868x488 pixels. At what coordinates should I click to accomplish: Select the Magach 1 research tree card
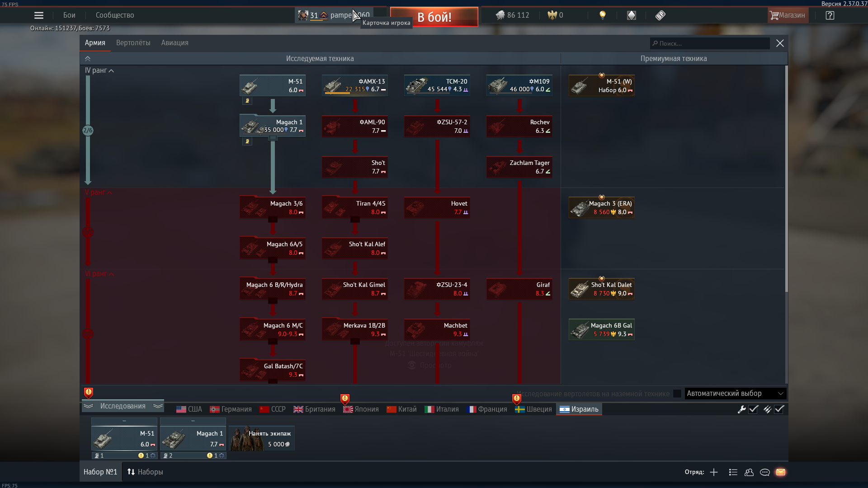point(273,126)
